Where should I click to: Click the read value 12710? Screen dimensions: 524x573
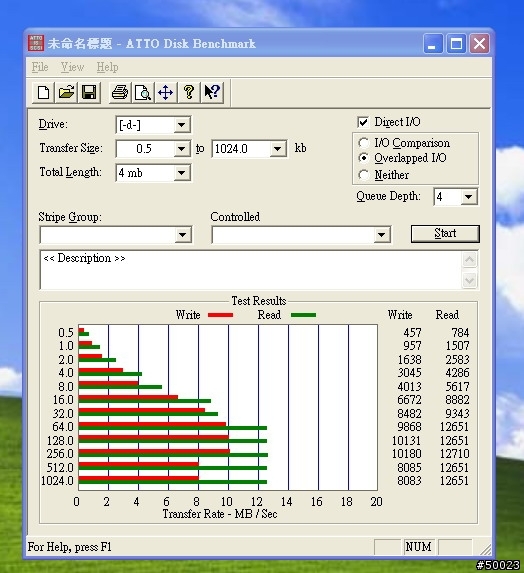[x=454, y=454]
